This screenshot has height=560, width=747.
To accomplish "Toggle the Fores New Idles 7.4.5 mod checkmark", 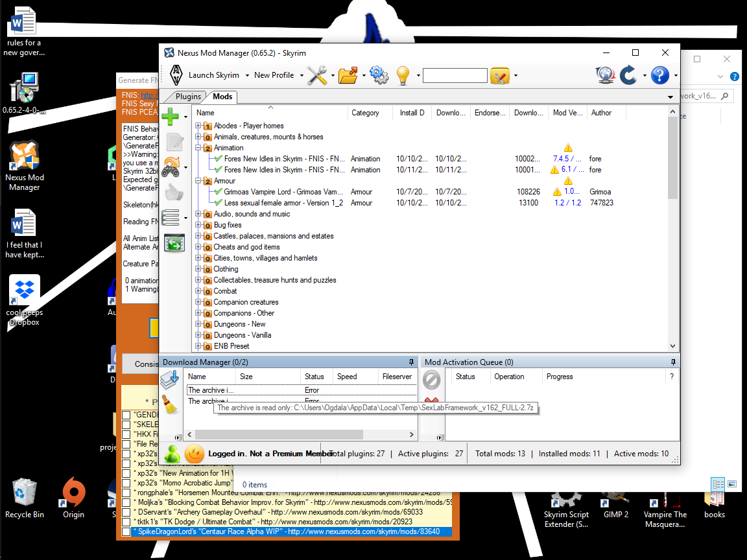I will pyautogui.click(x=218, y=159).
